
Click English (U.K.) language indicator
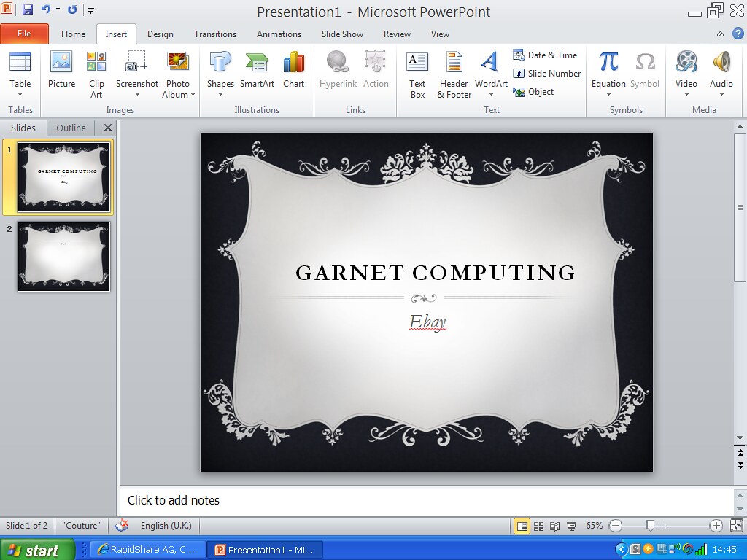[166, 526]
